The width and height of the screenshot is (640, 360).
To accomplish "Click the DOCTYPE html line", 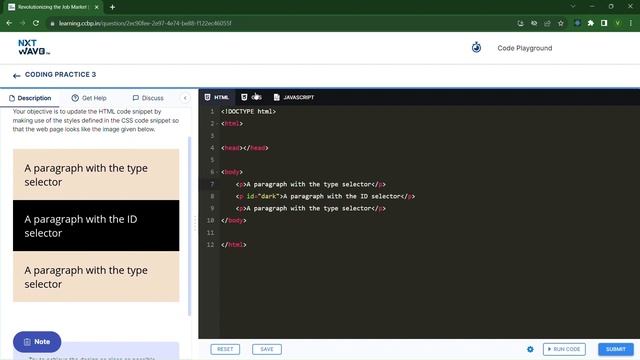I will point(248,111).
